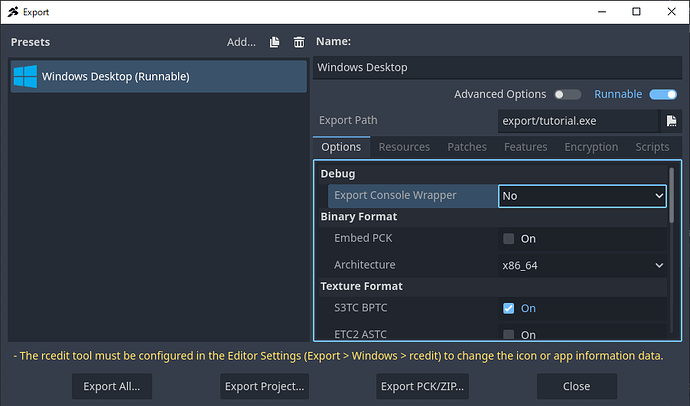690x406 pixels.
Task: Click the preset Name text field
Action: (496, 68)
